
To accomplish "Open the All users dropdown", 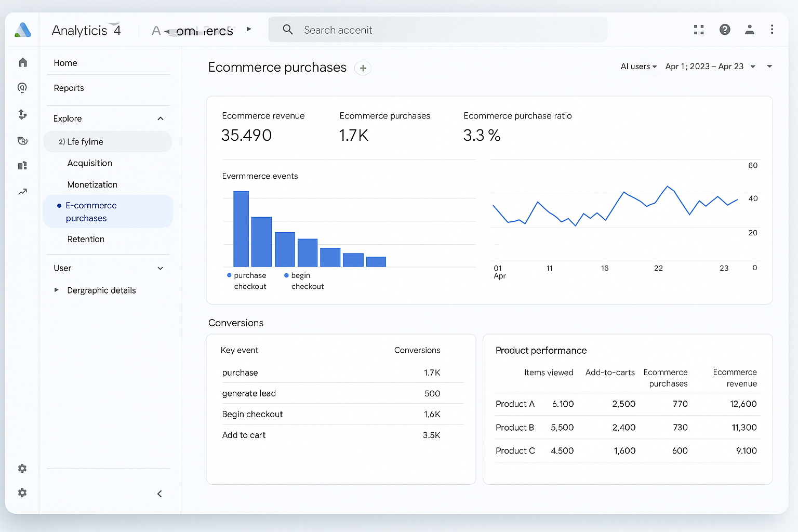I will (x=639, y=66).
